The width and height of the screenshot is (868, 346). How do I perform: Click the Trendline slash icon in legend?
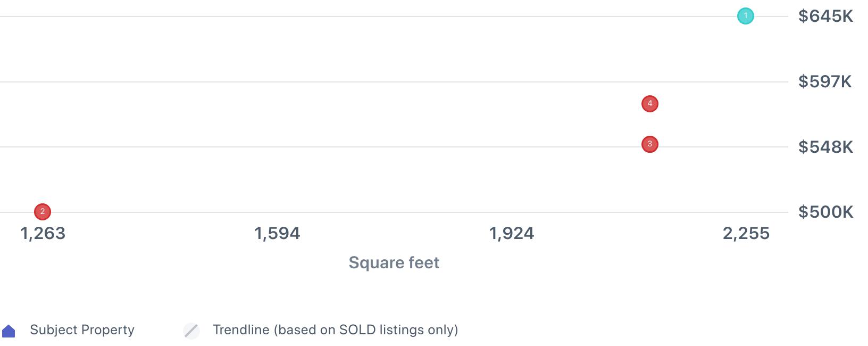(191, 331)
